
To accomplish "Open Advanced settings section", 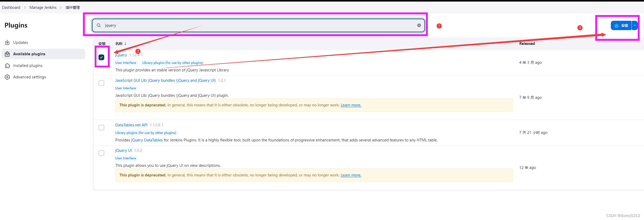I will coord(43,77).
